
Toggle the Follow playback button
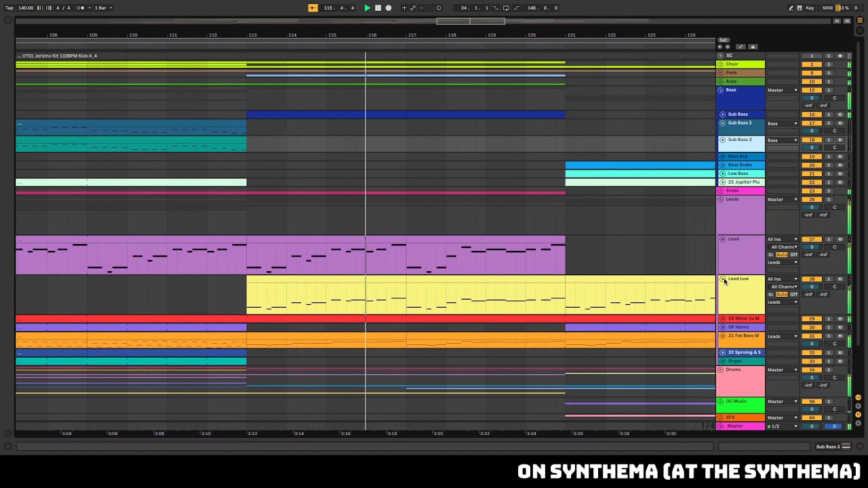313,8
